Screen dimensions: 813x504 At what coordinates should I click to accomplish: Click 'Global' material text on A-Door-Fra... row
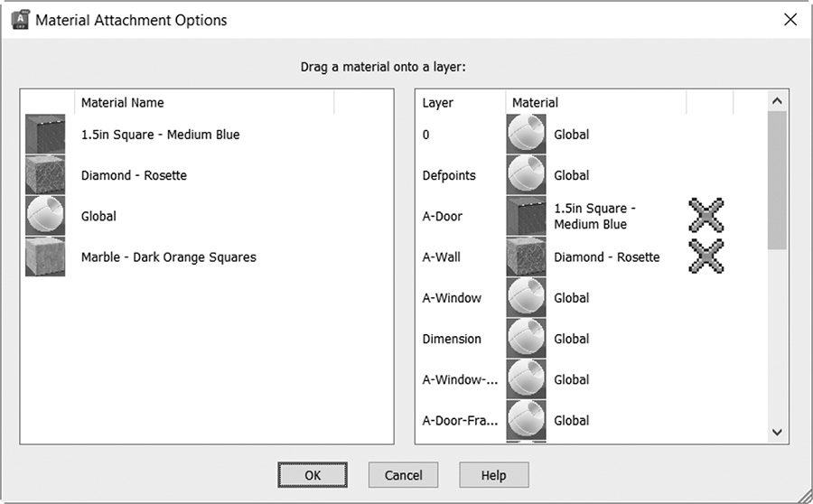click(x=572, y=421)
